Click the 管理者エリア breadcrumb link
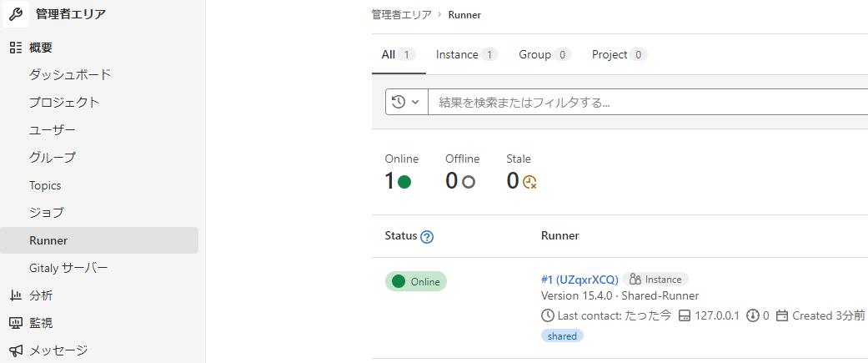The height and width of the screenshot is (363, 868). point(401,15)
